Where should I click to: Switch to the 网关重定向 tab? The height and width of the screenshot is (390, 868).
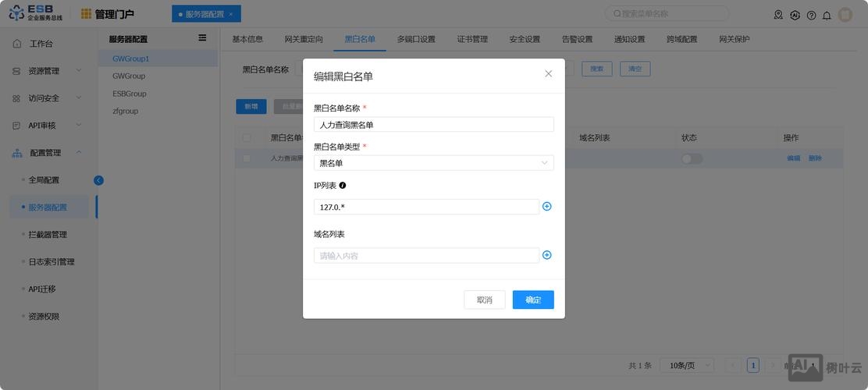coord(304,39)
